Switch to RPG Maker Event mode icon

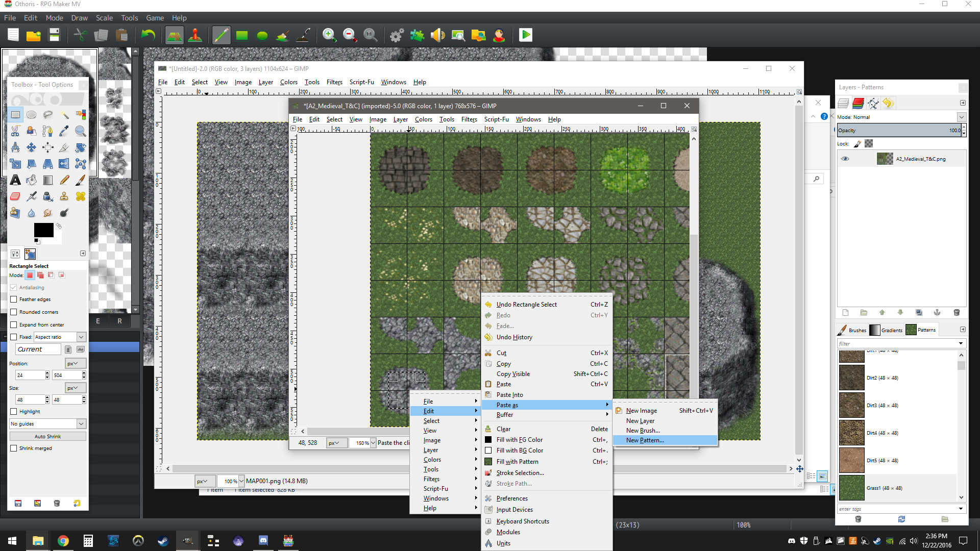[195, 35]
